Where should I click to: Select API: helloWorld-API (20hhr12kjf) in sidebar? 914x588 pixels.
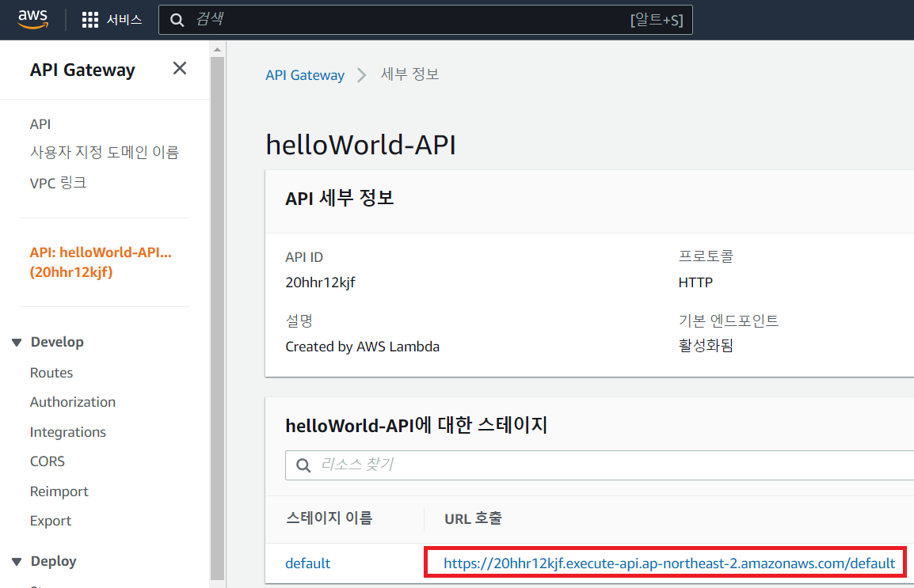(101, 262)
